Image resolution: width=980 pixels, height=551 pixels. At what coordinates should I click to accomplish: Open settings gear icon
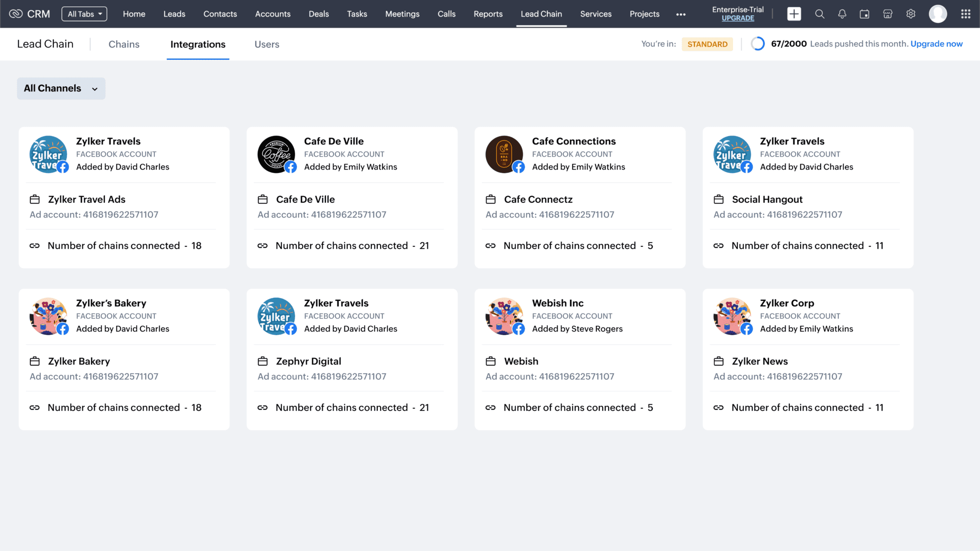910,14
